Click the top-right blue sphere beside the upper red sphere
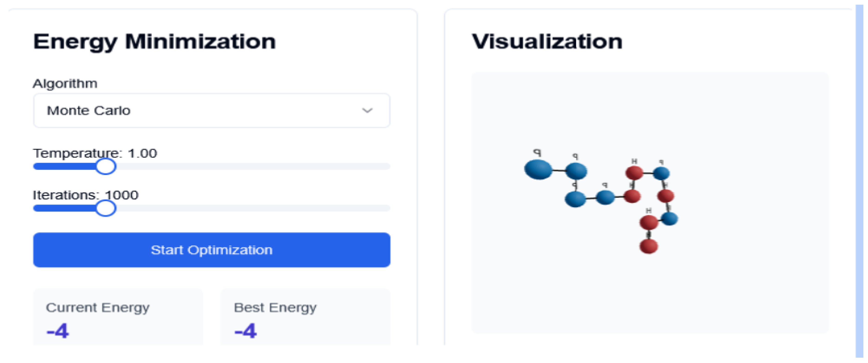 [661, 173]
